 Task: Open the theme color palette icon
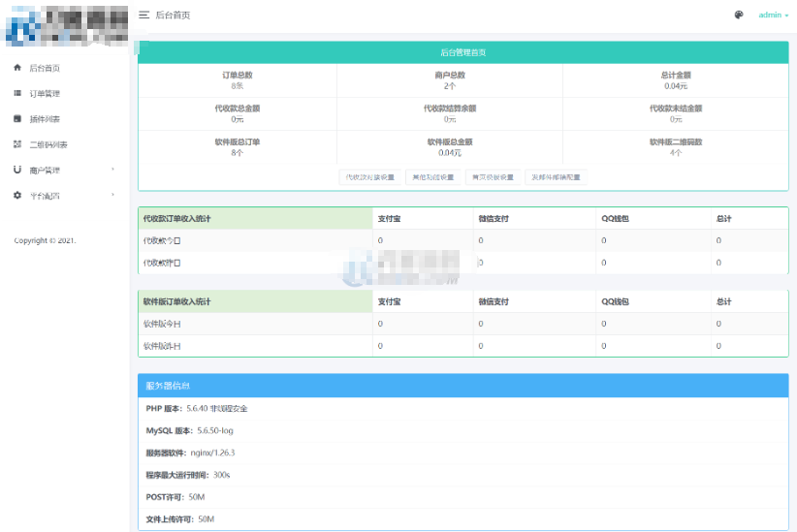(739, 16)
